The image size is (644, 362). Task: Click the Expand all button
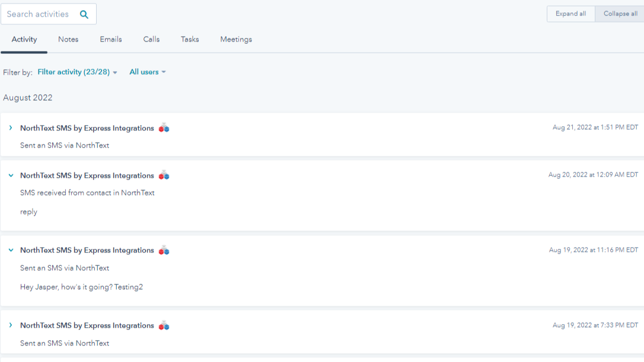pos(570,13)
